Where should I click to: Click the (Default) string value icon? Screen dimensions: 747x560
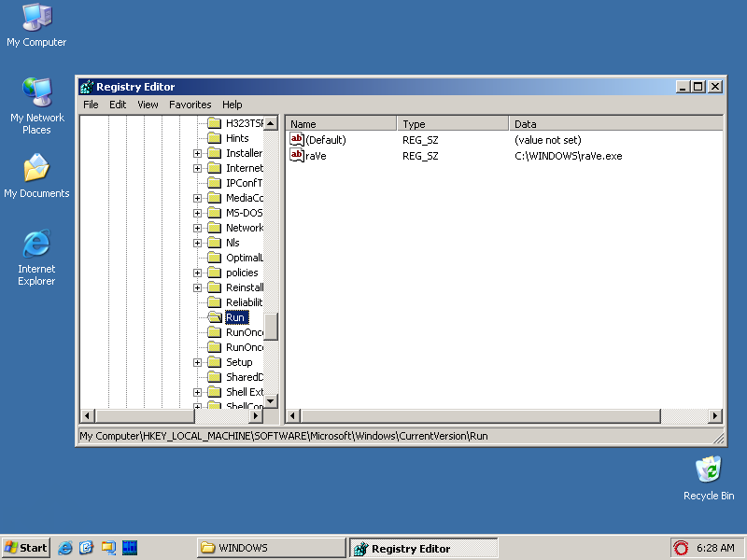tap(296, 139)
